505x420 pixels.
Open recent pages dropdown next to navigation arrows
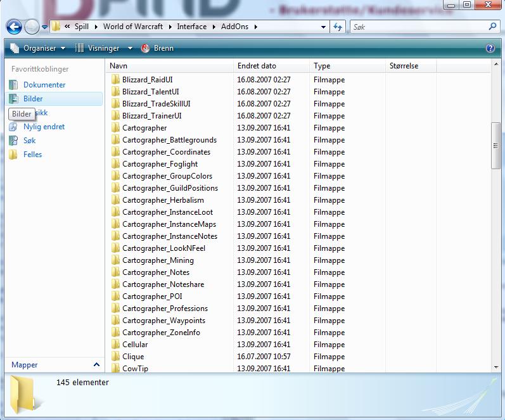point(45,27)
